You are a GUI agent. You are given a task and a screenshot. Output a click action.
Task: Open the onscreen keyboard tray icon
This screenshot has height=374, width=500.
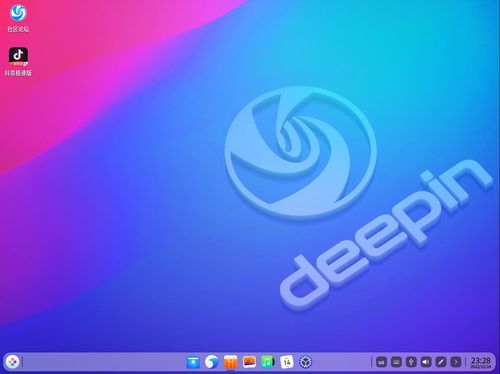coord(396,362)
